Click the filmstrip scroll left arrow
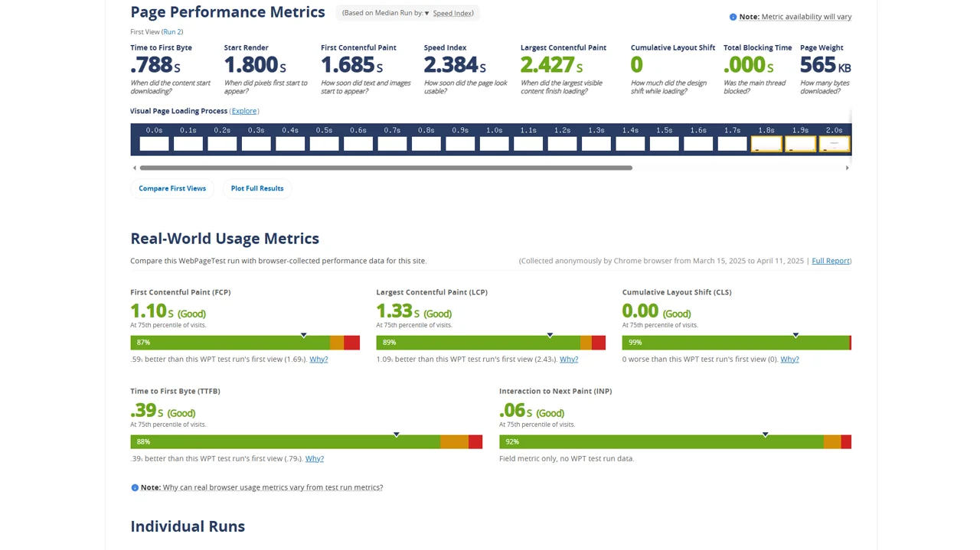The image size is (980, 550). pos(135,168)
